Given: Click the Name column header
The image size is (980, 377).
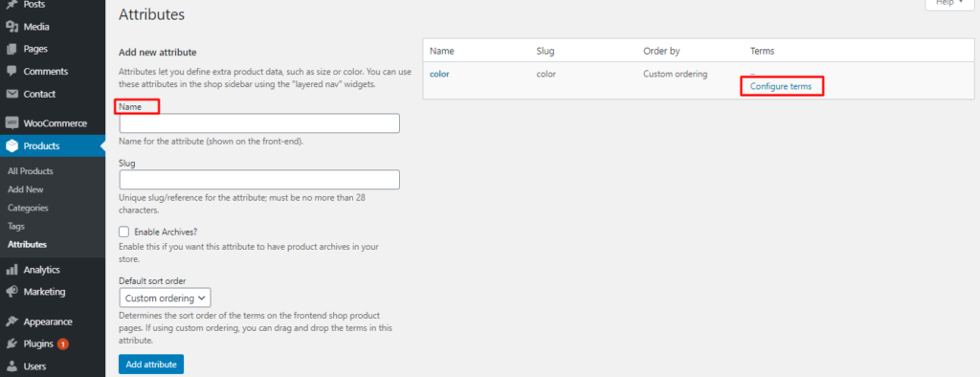Looking at the screenshot, I should pos(442,51).
